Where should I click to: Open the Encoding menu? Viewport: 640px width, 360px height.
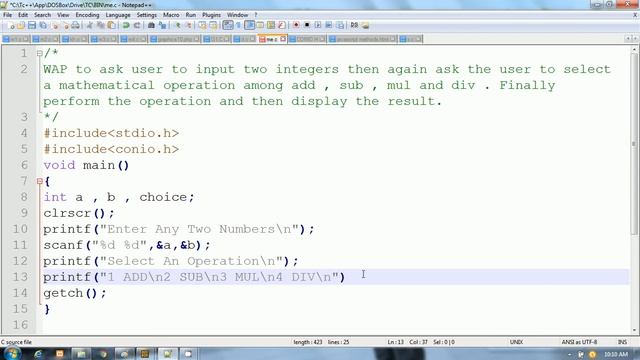(87, 15)
